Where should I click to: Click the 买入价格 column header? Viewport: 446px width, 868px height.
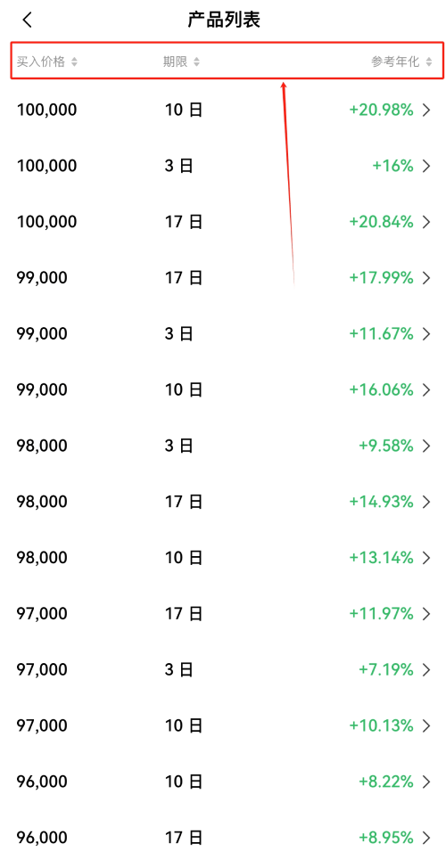coord(40,61)
